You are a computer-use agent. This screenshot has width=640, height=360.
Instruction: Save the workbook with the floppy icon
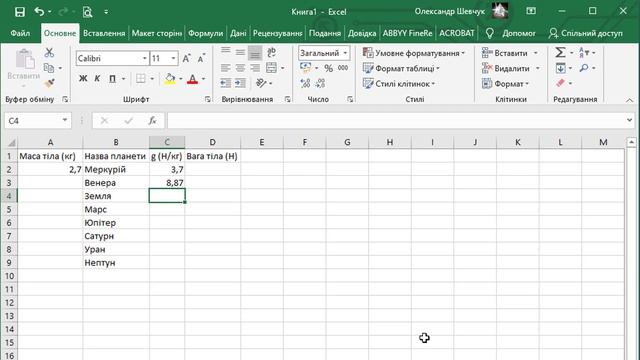(x=20, y=12)
